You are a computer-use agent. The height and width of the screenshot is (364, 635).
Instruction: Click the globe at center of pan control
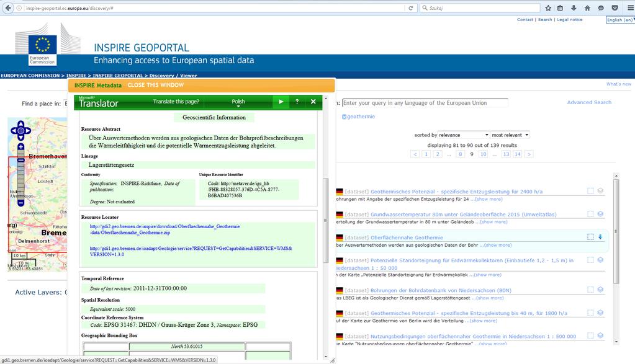[21, 131]
